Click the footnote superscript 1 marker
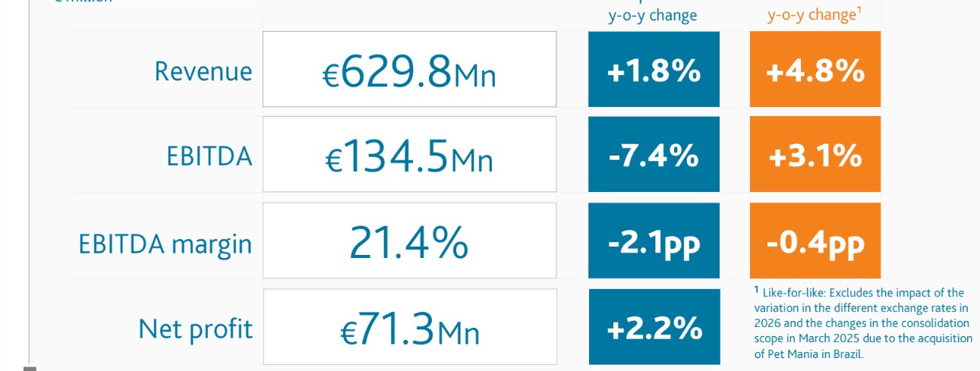 click(756, 289)
